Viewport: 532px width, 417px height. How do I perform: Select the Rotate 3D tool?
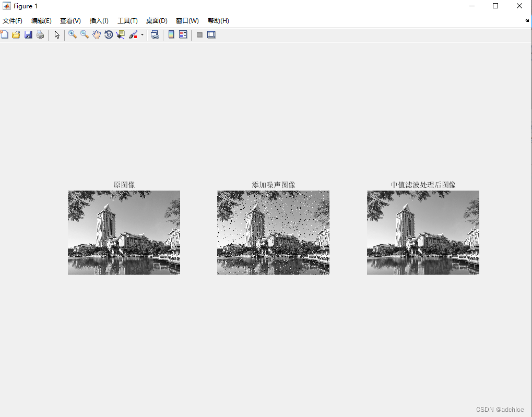109,34
